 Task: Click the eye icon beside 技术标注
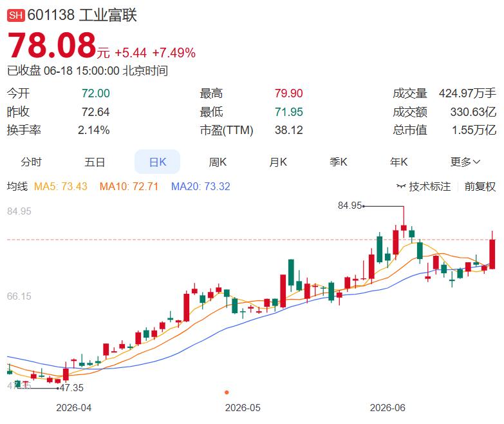click(x=401, y=186)
